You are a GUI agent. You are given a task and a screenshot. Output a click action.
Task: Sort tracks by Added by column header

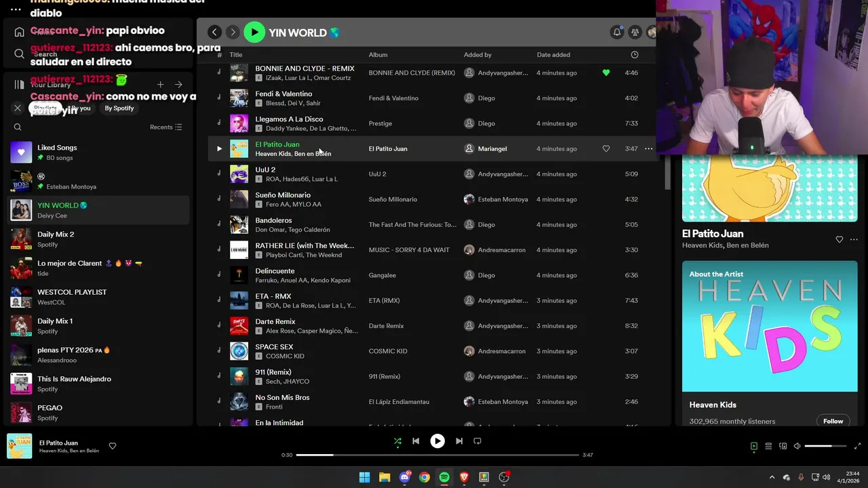[x=477, y=55]
